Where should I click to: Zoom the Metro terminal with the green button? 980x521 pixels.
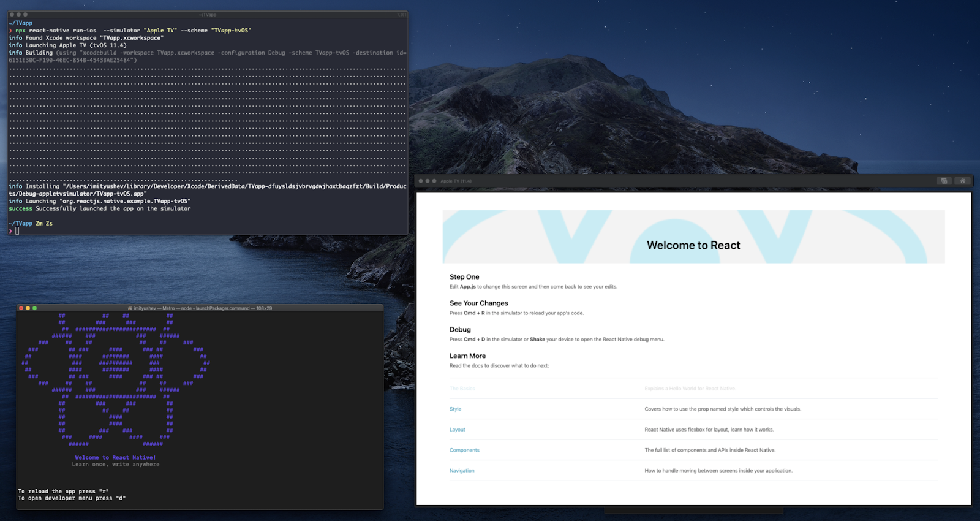point(34,308)
